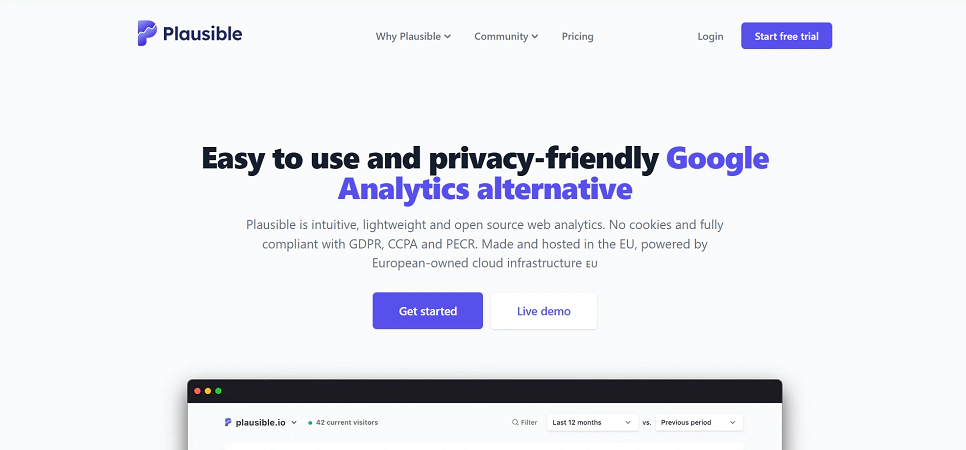Viewport: 966px width, 450px height.
Task: Click the red dot in demo window
Action: point(197,390)
